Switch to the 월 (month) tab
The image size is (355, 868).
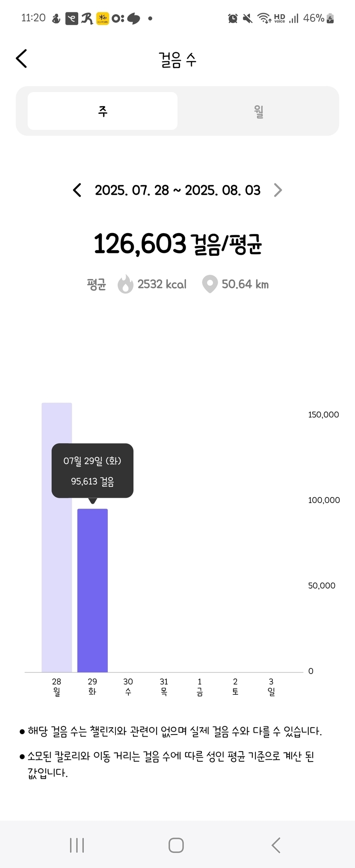click(258, 111)
